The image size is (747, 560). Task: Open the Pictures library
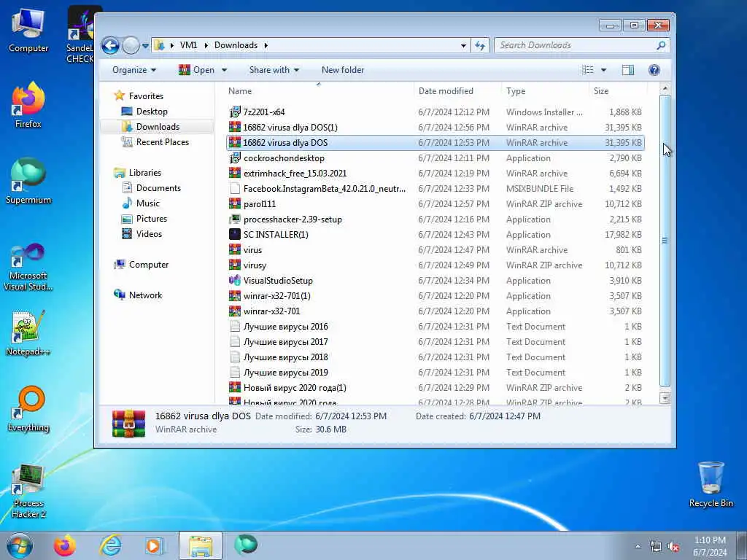tap(144, 219)
